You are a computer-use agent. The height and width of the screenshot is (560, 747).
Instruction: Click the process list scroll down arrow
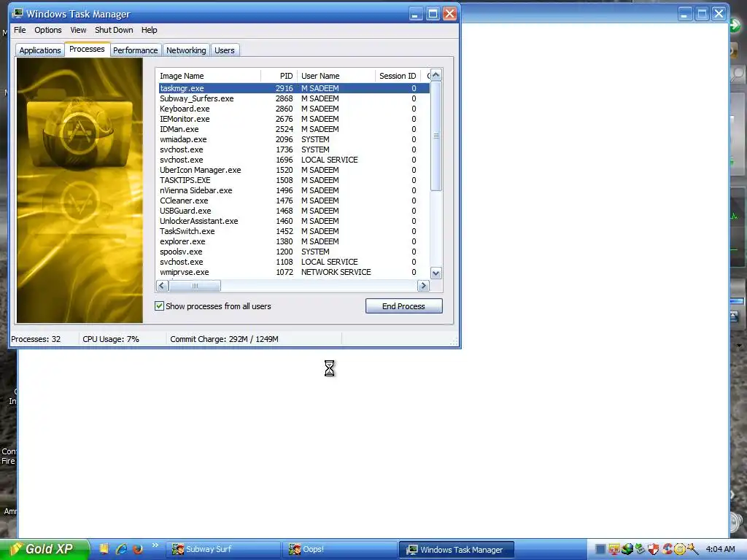click(x=436, y=273)
